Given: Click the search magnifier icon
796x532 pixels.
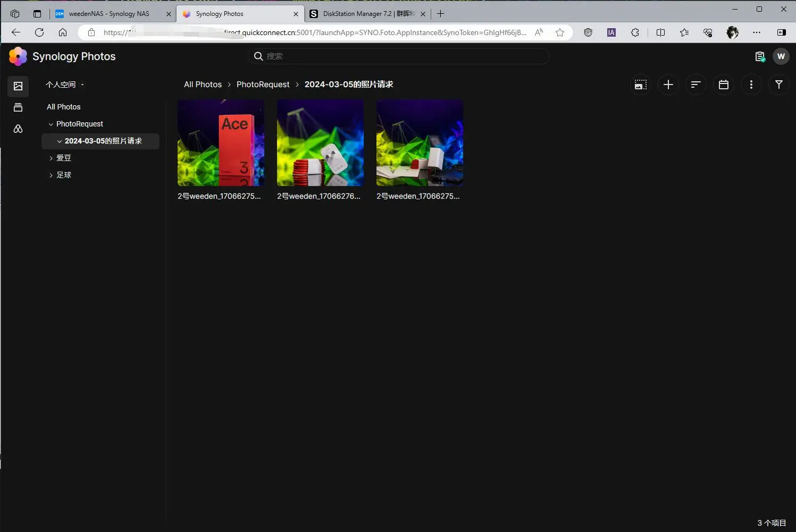Looking at the screenshot, I should pyautogui.click(x=258, y=56).
